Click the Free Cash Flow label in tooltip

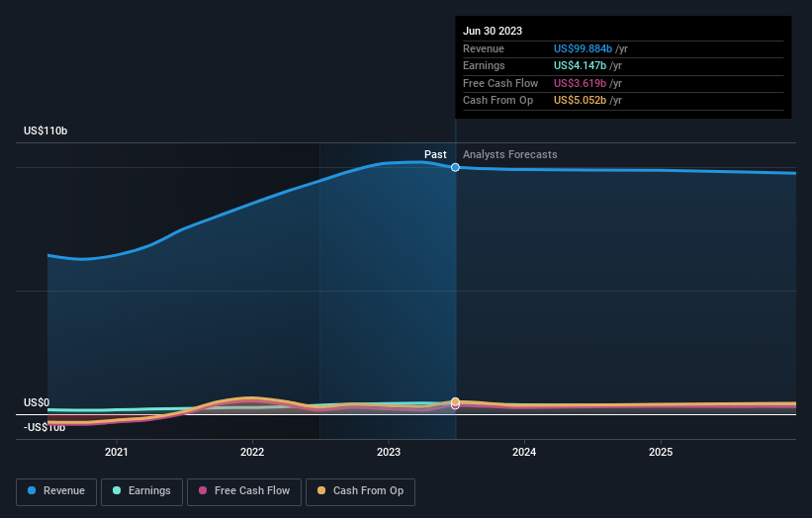pyautogui.click(x=500, y=83)
